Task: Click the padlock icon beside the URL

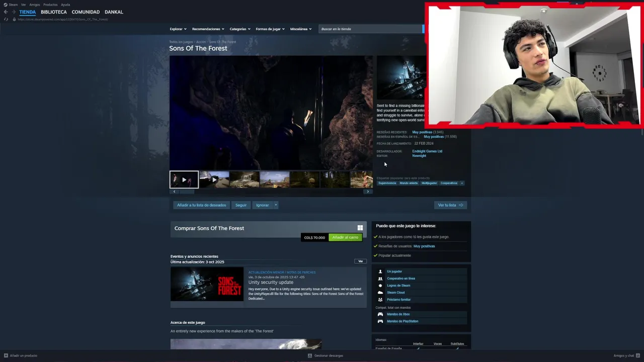Action: pyautogui.click(x=14, y=19)
